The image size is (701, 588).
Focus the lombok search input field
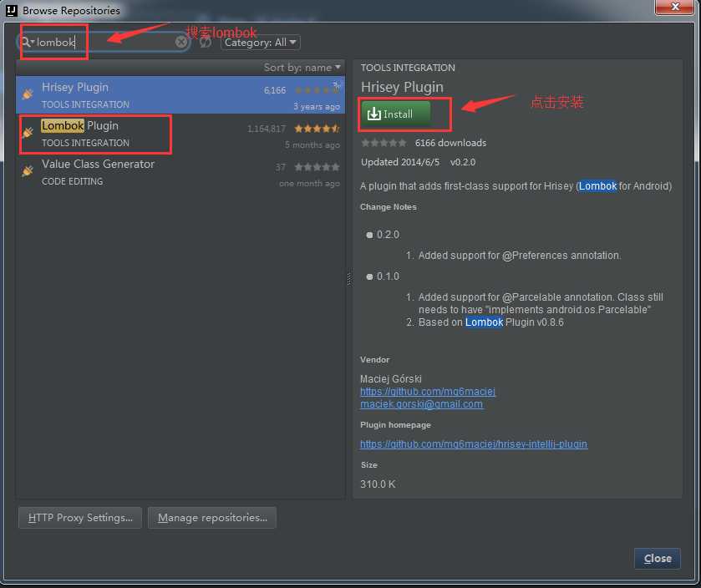coord(104,42)
